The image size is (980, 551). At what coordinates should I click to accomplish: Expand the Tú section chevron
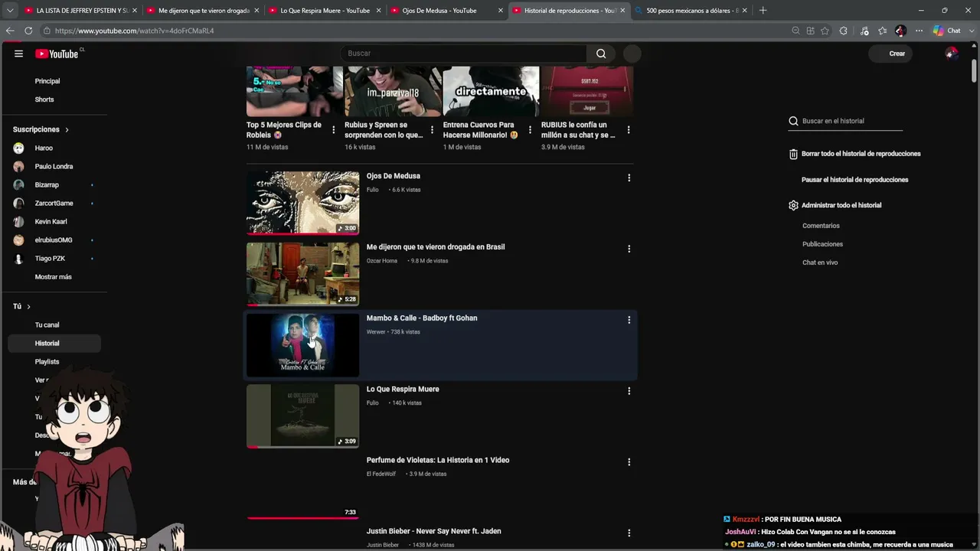click(29, 307)
